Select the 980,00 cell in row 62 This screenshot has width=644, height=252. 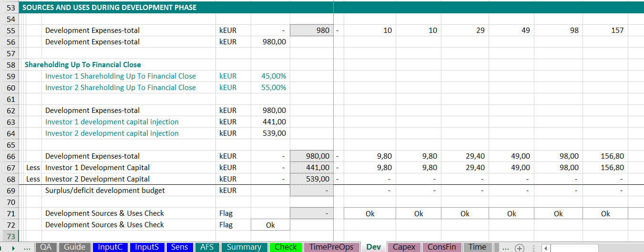270,111
